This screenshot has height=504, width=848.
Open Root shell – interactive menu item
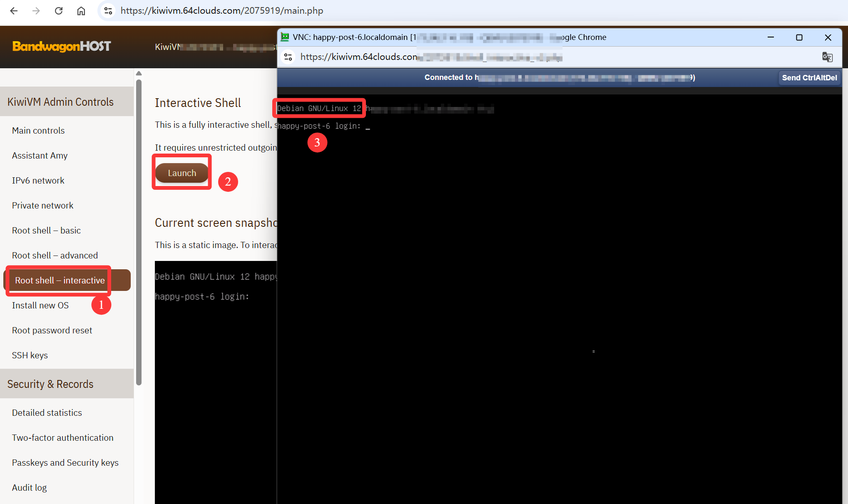click(x=60, y=281)
